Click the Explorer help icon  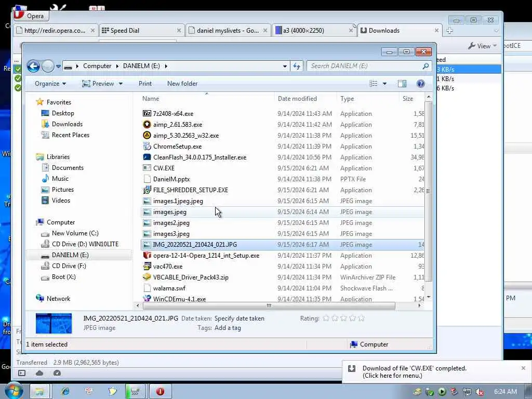coord(420,84)
